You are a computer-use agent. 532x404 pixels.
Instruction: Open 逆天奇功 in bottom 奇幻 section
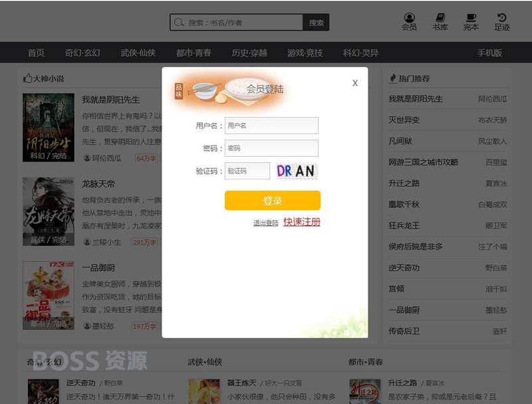80,383
